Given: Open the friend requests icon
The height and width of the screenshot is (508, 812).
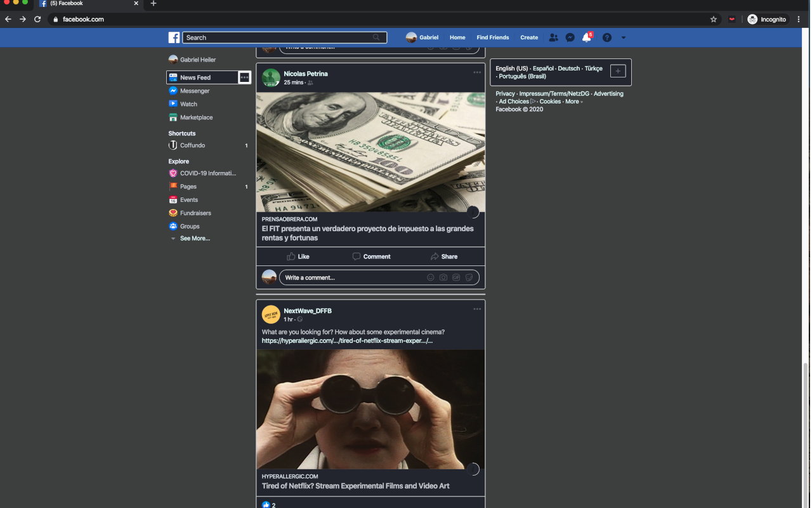Looking at the screenshot, I should click(x=553, y=37).
